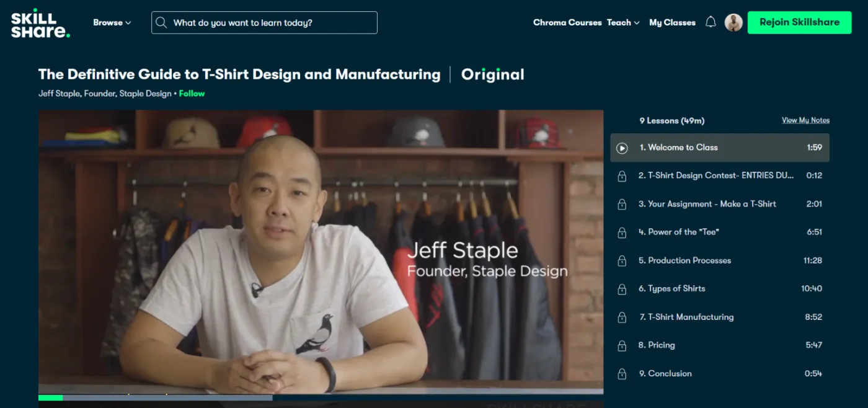
Task: Click the video progress bar
Action: [x=321, y=397]
